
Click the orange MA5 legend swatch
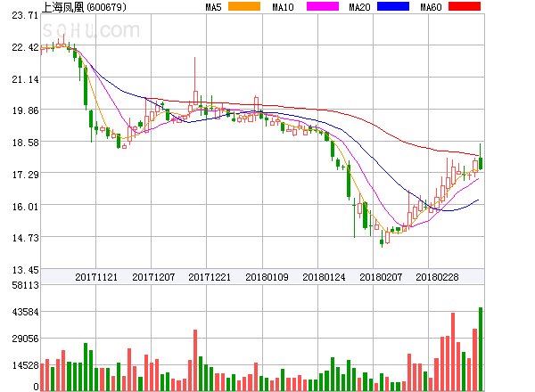[244, 6]
